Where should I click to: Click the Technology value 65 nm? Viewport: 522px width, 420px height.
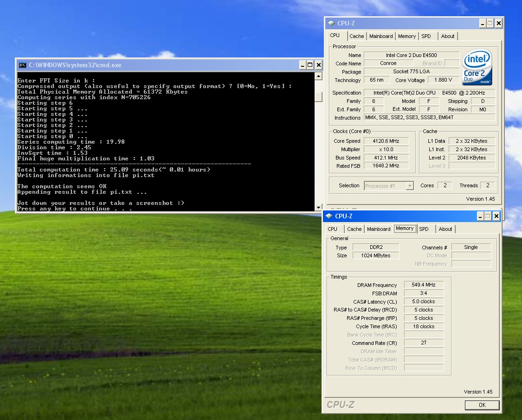376,80
